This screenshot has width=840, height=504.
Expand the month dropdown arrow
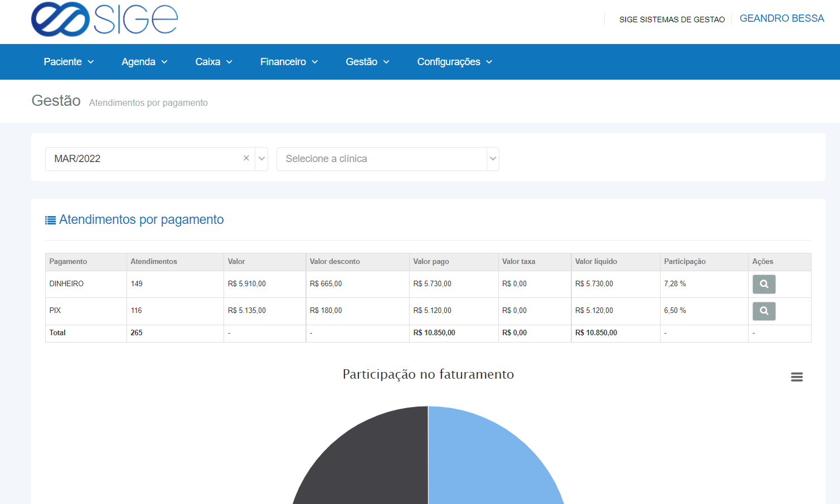pyautogui.click(x=261, y=159)
